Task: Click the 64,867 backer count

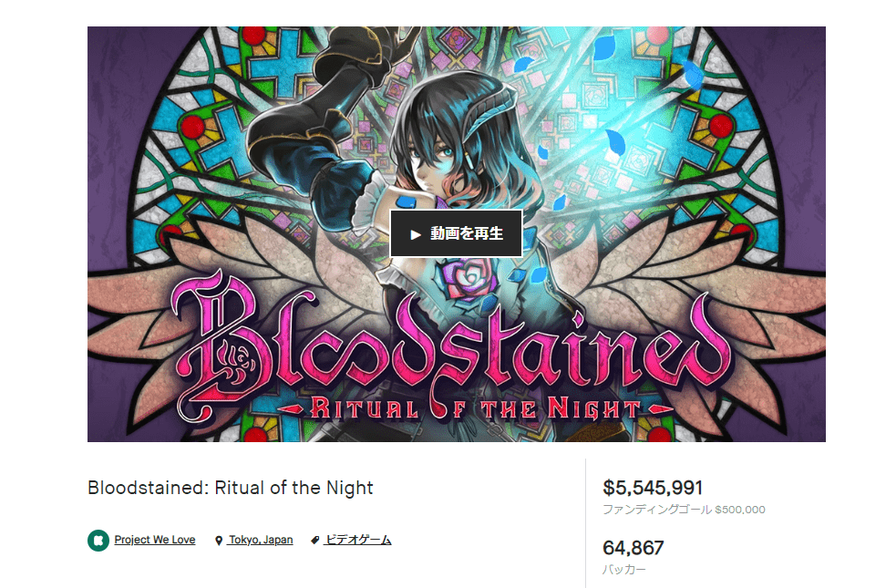Action: point(634,547)
